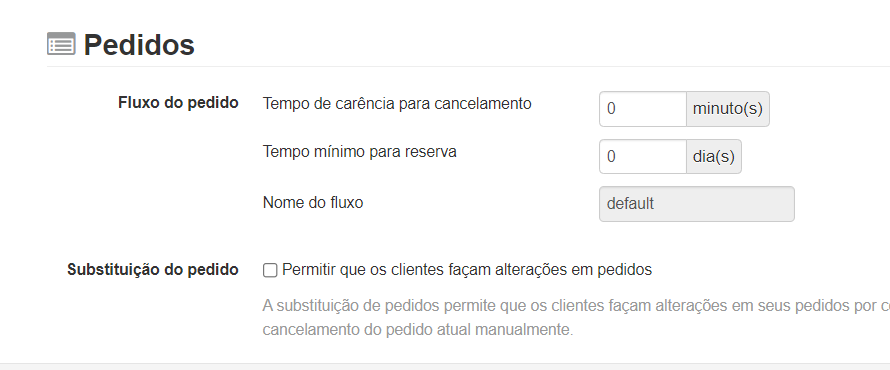This screenshot has width=890, height=370.
Task: Select the Substituição do pedido label
Action: [153, 269]
